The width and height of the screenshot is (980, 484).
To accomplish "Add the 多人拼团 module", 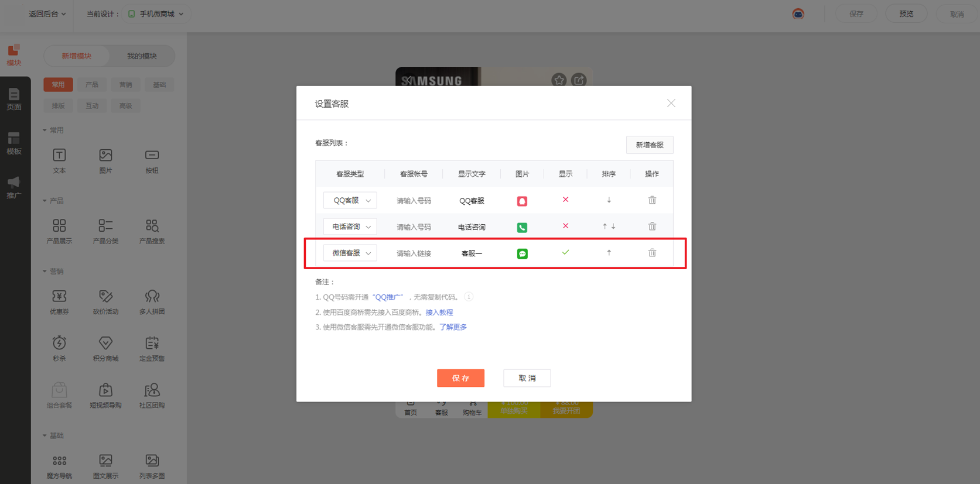I will click(x=152, y=302).
